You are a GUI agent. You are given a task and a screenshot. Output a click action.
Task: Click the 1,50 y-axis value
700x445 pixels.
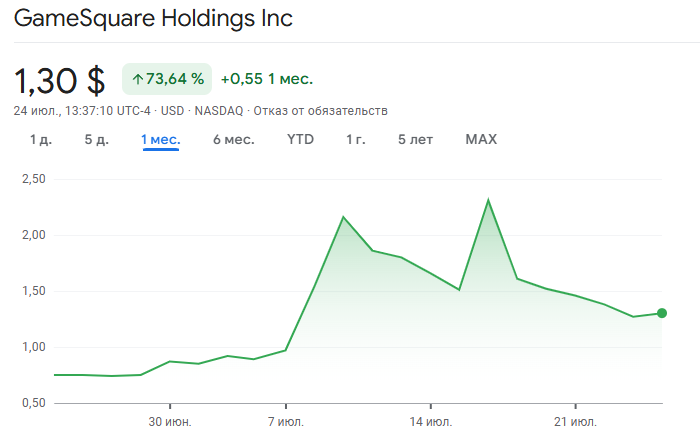(34, 291)
